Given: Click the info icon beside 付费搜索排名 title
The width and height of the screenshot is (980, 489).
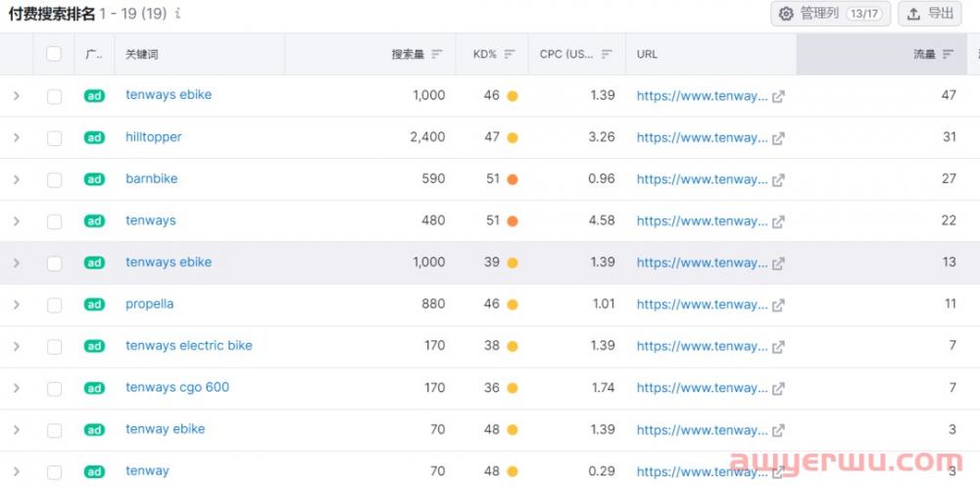Looking at the screenshot, I should [177, 14].
